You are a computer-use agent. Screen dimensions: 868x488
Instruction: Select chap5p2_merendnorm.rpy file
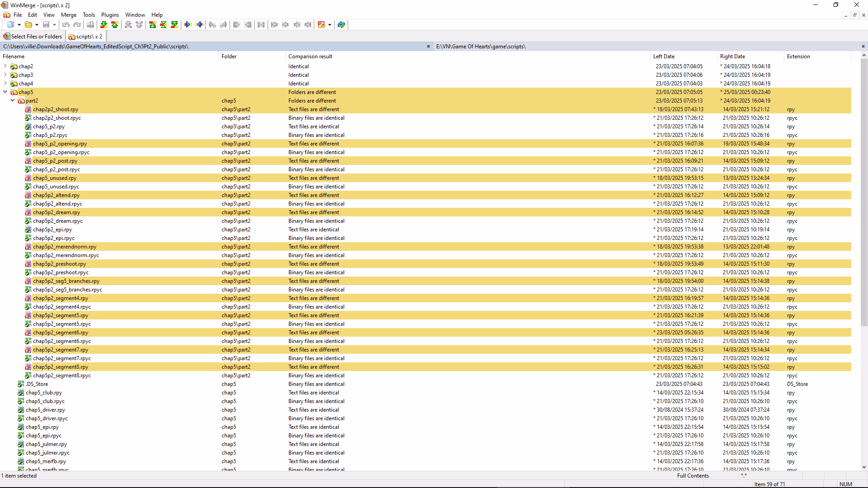(65, 247)
